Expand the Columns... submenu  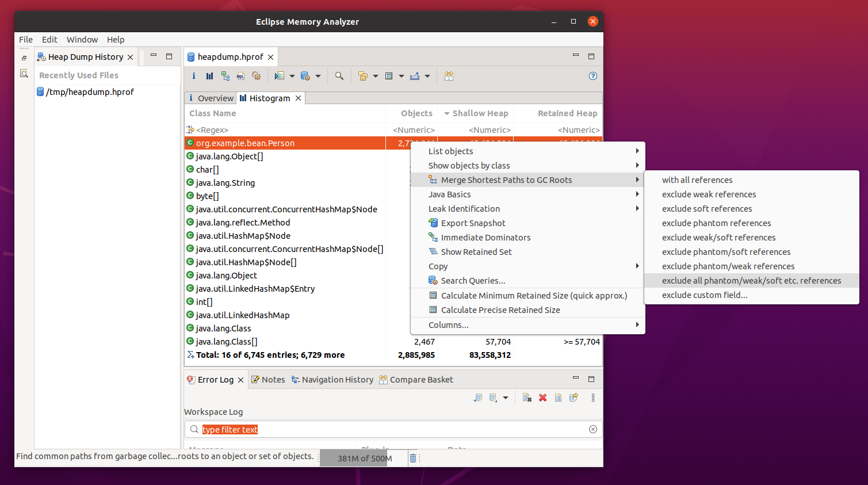click(527, 325)
